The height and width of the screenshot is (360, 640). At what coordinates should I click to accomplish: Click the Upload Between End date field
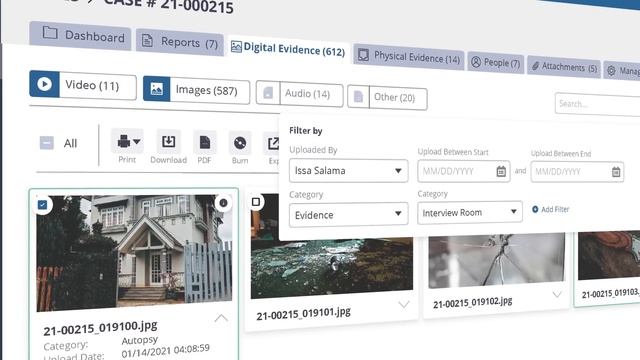tap(577, 172)
